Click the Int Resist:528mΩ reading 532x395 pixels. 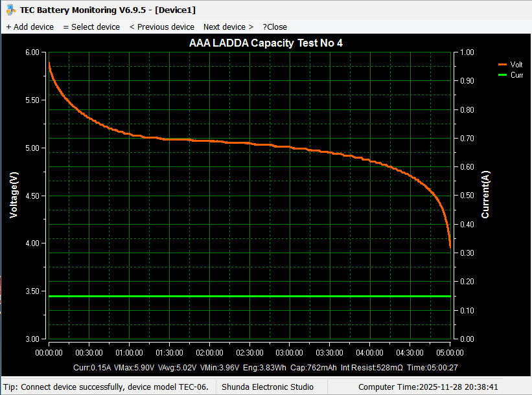click(x=371, y=368)
